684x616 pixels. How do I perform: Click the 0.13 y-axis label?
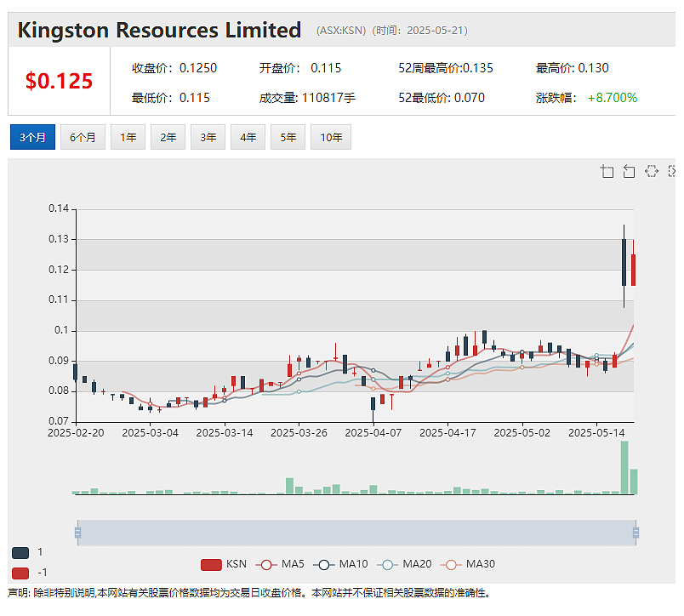coord(59,239)
